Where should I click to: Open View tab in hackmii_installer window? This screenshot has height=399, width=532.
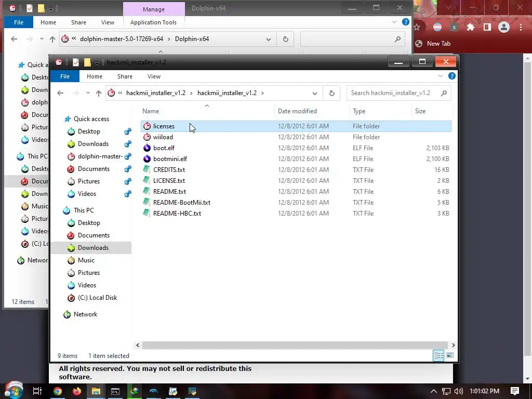(154, 76)
